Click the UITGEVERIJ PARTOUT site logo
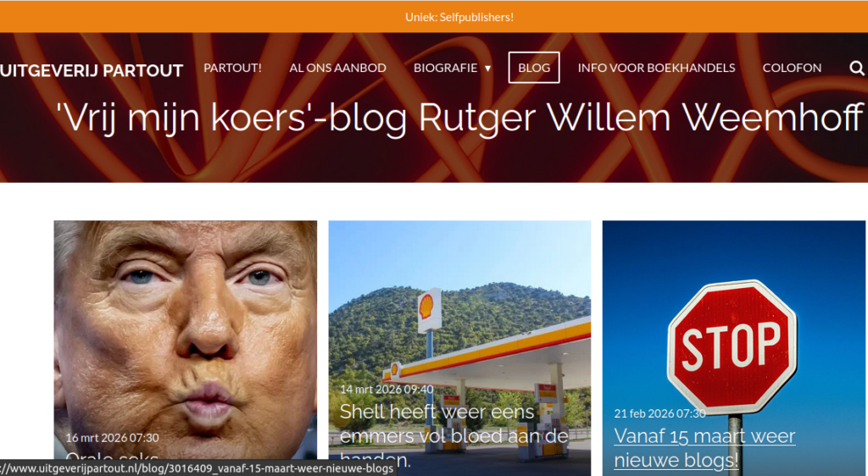 coord(92,71)
